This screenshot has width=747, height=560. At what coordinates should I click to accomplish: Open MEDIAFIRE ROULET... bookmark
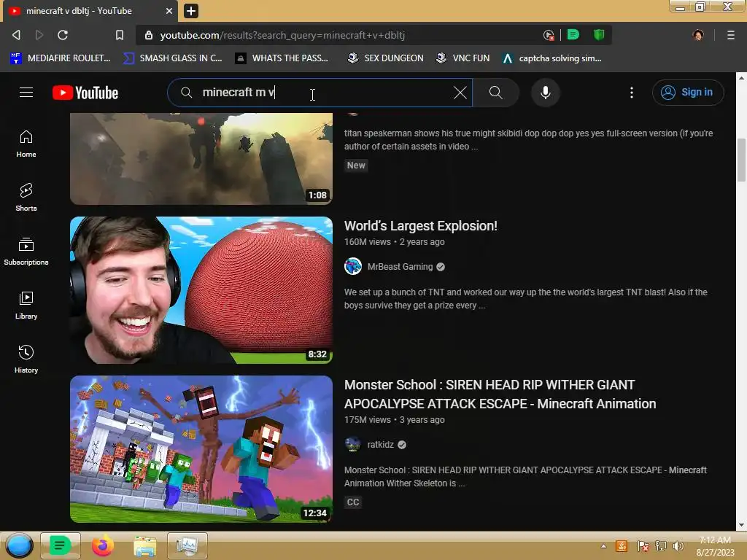(61, 58)
